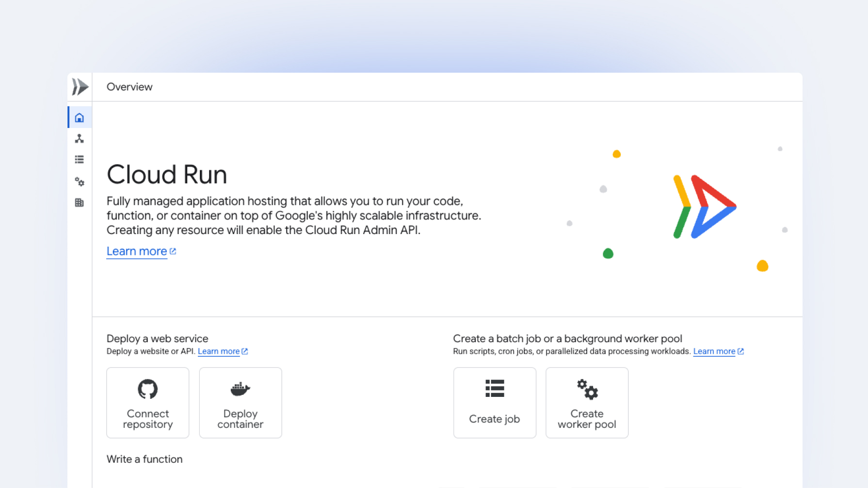The height and width of the screenshot is (488, 868).
Task: Click the Deploy a web service heading
Action: [158, 338]
